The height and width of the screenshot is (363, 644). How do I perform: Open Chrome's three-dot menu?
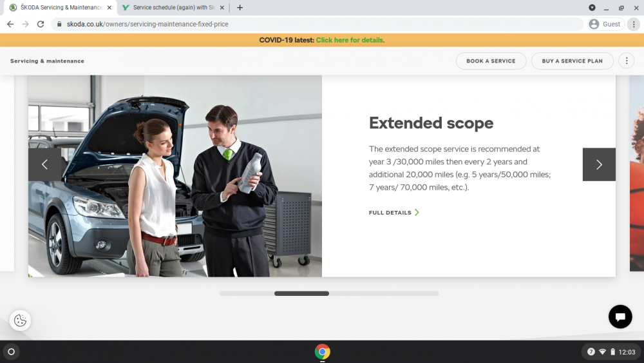tap(634, 25)
